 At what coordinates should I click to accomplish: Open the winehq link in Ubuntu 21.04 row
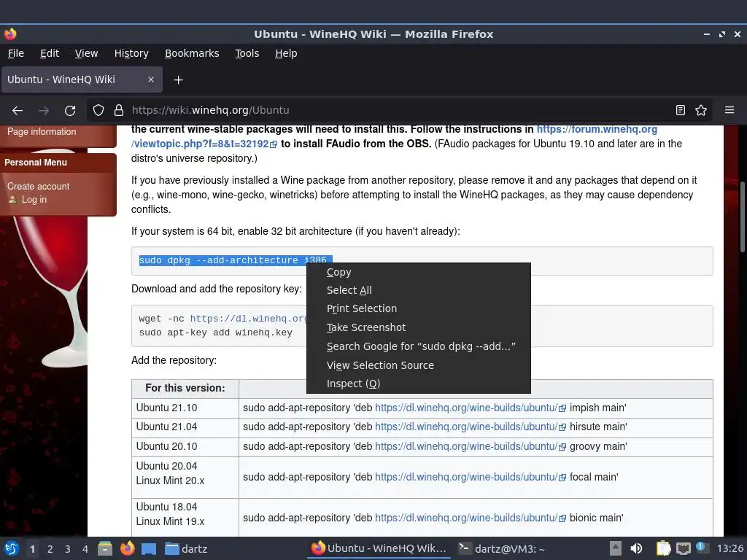(x=466, y=427)
